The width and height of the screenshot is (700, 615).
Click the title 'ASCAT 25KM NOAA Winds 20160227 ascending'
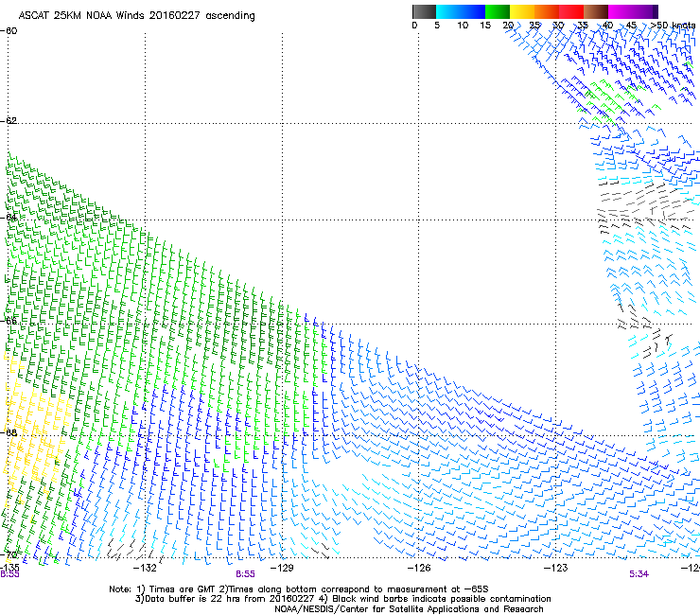[136, 16]
